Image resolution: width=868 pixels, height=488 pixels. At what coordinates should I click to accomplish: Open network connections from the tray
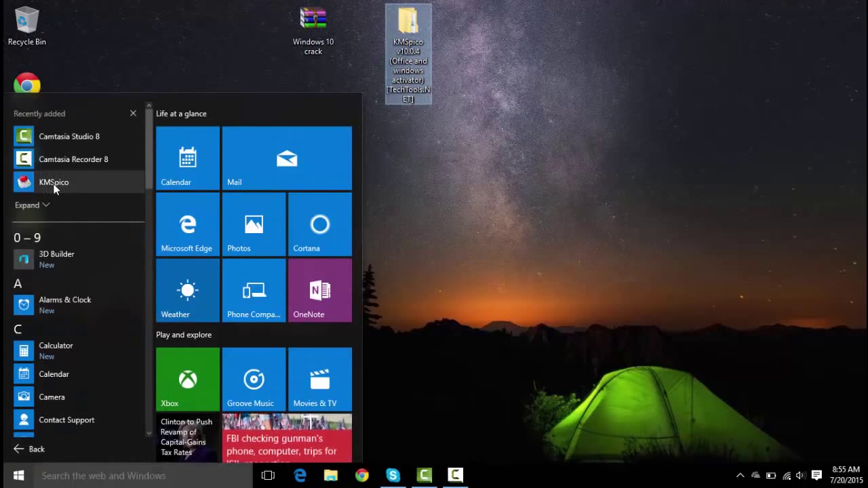tap(787, 475)
